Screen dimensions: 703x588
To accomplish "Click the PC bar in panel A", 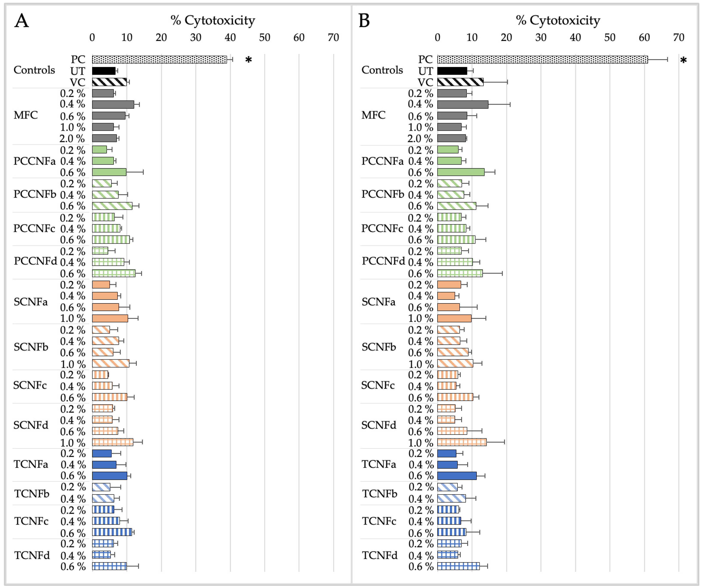I will coord(159,60).
